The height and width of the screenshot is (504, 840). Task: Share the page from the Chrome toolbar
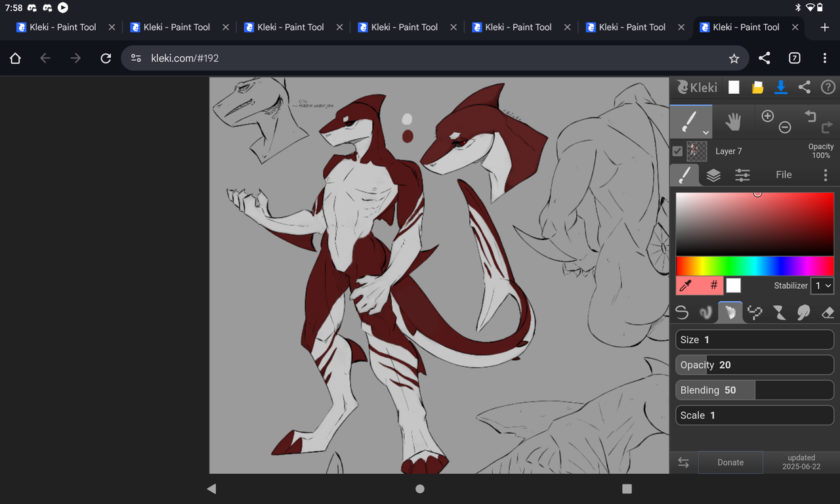tap(765, 58)
